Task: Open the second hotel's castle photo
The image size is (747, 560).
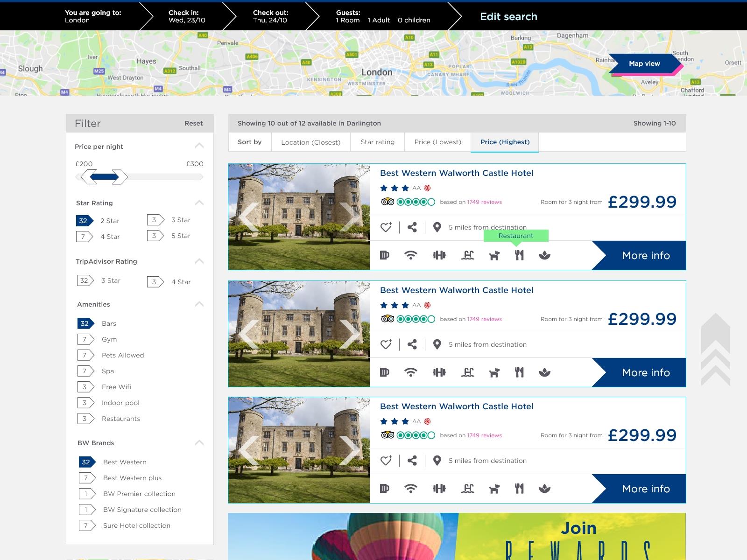Action: [299, 334]
